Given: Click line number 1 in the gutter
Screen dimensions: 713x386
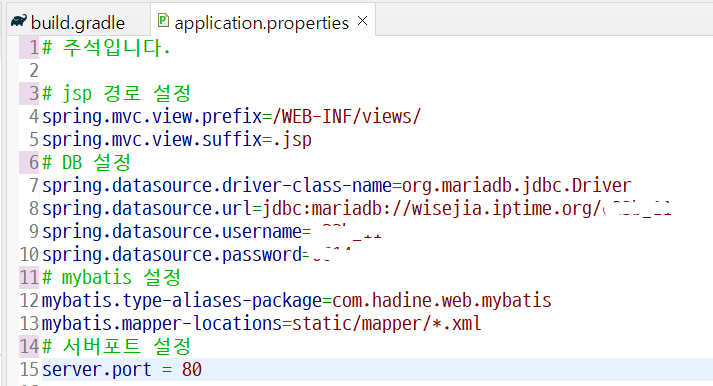Looking at the screenshot, I should click(34, 47).
